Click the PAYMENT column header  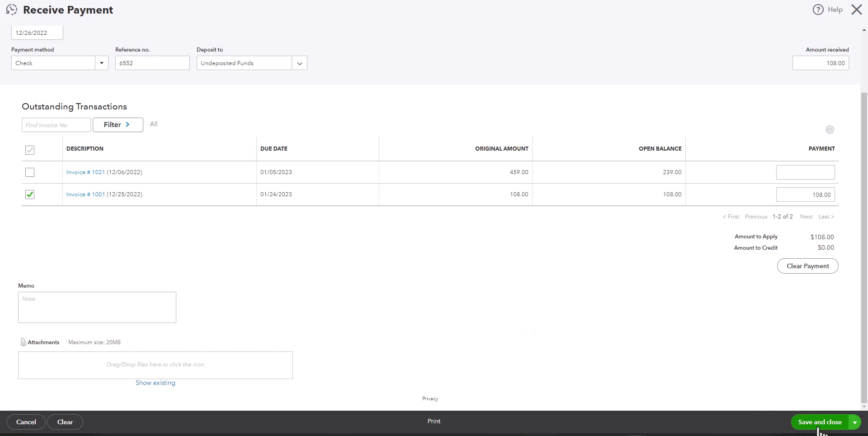click(821, 149)
